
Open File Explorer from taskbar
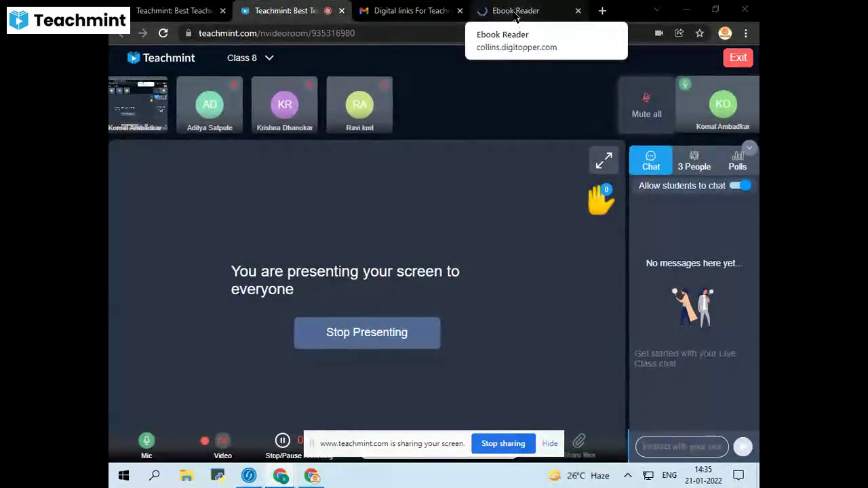point(186,476)
